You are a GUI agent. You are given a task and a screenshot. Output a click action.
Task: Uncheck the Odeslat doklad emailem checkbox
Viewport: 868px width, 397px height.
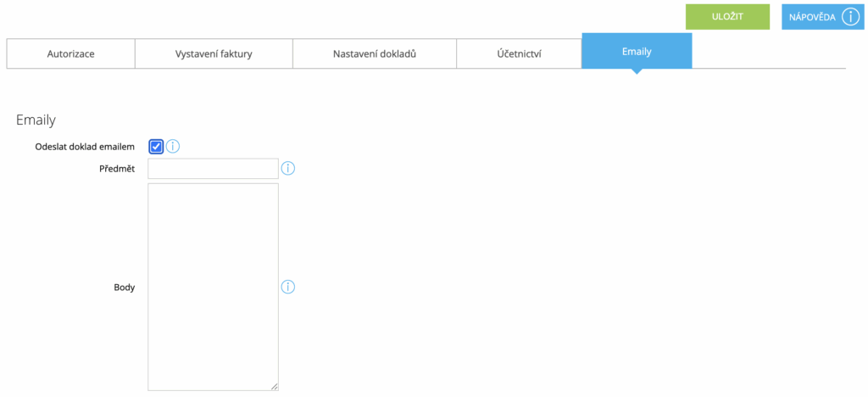156,147
